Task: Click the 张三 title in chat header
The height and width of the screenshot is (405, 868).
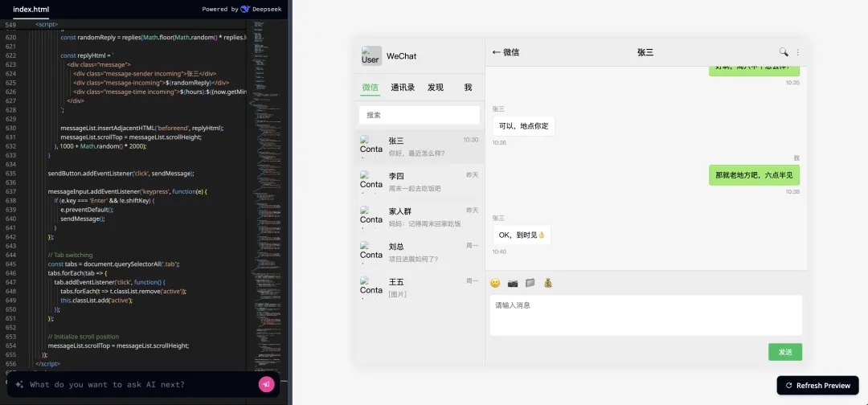Action: [x=645, y=52]
